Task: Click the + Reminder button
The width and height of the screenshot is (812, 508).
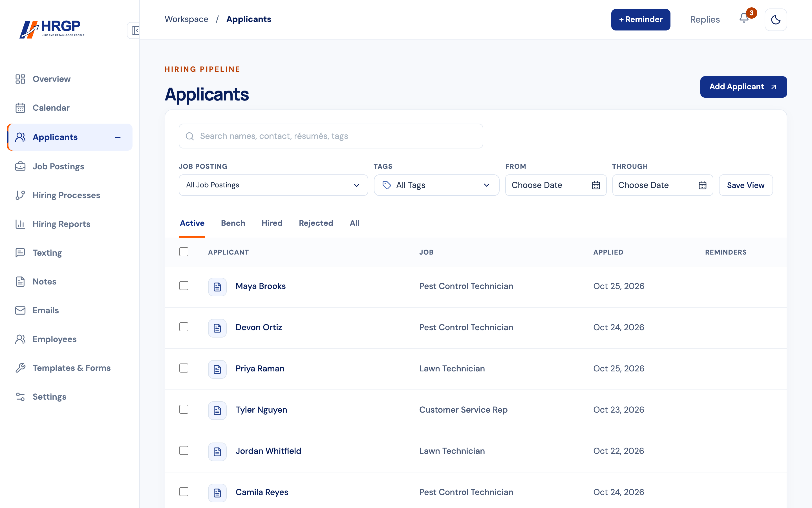Action: tap(640, 19)
